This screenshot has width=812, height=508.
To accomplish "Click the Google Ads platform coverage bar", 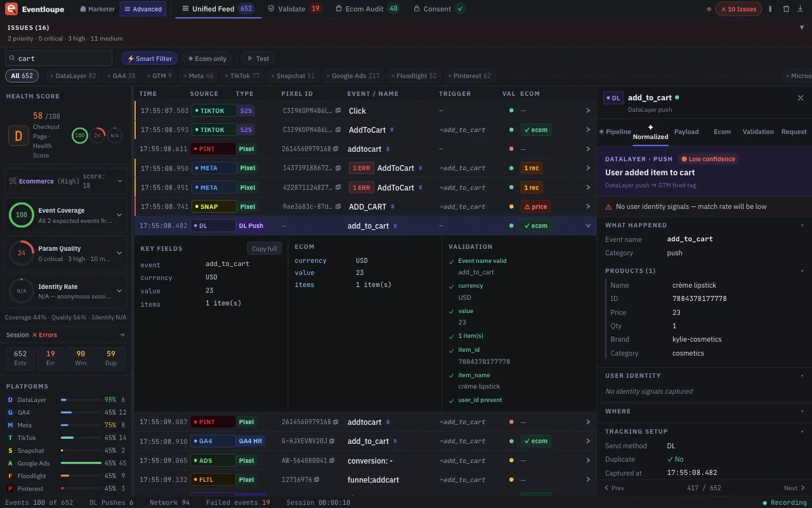I will coord(81,464).
